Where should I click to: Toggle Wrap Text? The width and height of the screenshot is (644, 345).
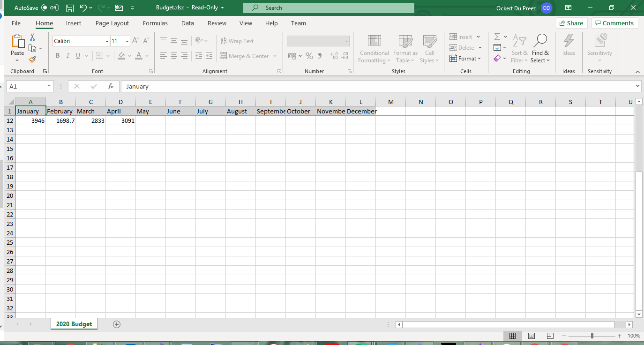click(x=237, y=41)
